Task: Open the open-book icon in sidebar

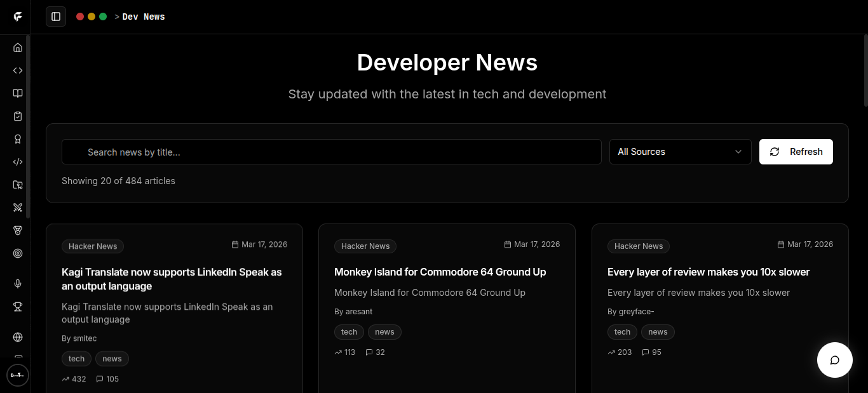Action: coord(18,93)
